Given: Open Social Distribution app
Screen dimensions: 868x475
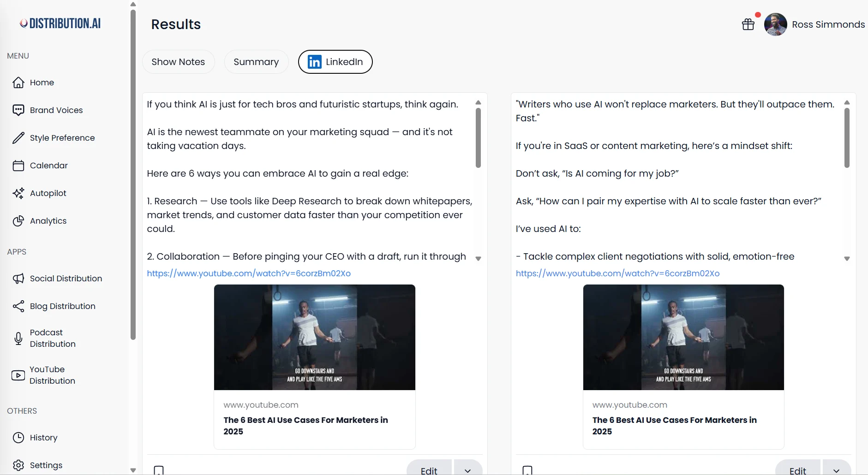Looking at the screenshot, I should 66,278.
